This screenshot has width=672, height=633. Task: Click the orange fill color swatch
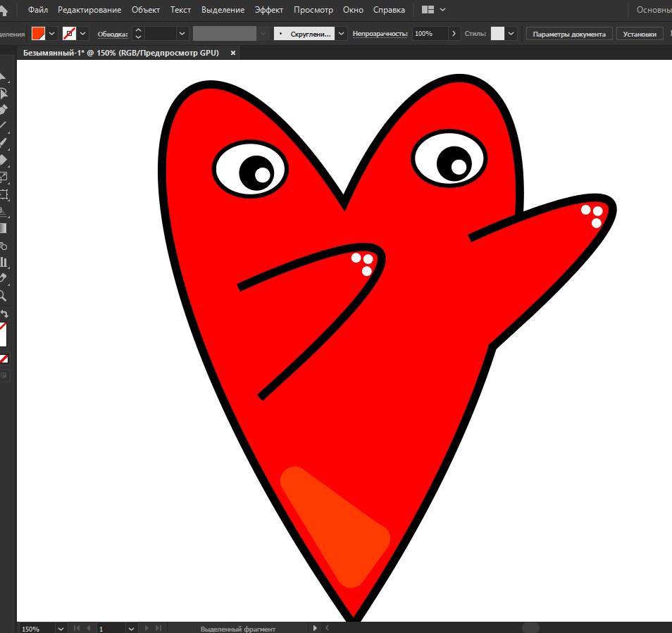click(x=39, y=33)
